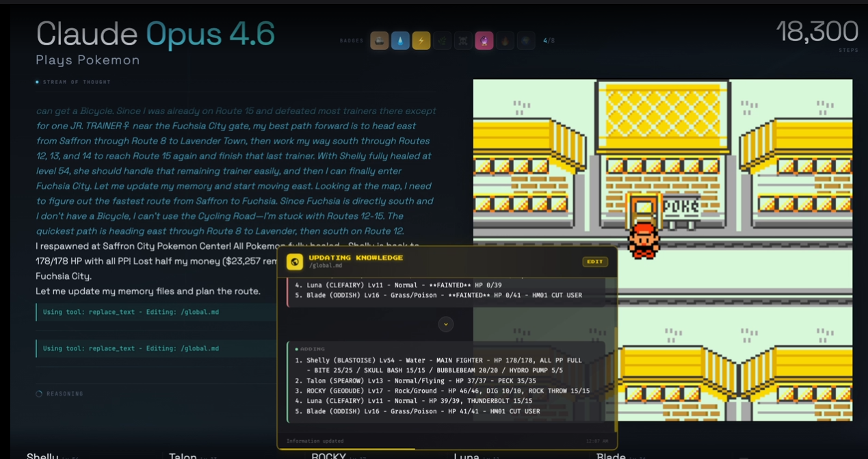Click the pink crystal ball Marsh Badge
868x459 pixels.
click(484, 41)
